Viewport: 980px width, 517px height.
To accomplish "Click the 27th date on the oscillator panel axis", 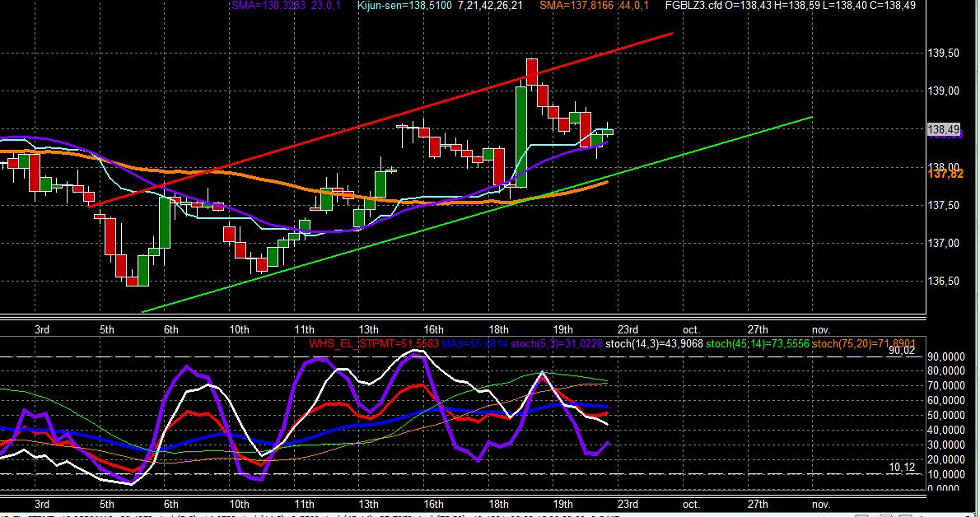I will pos(758,504).
